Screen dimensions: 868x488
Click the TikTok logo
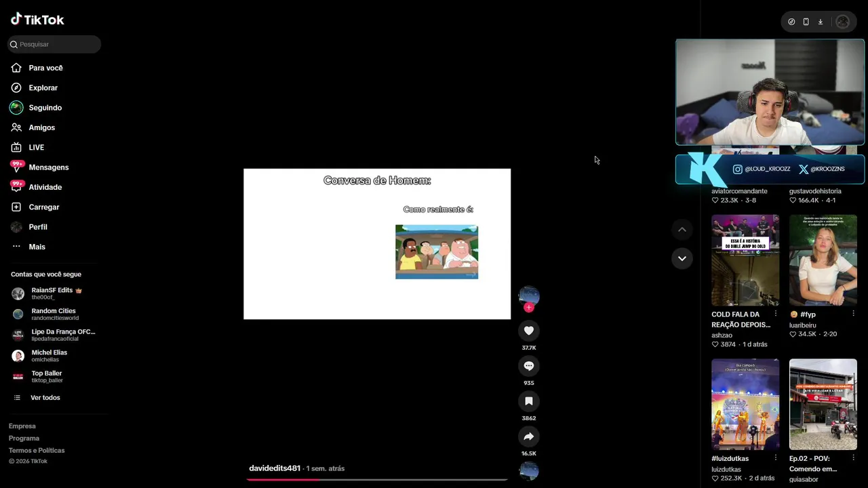pyautogui.click(x=37, y=20)
